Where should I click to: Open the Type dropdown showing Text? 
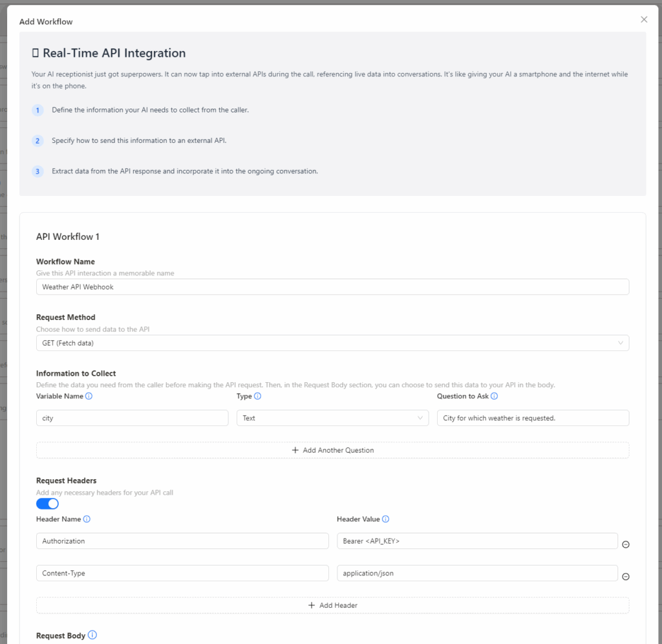333,418
